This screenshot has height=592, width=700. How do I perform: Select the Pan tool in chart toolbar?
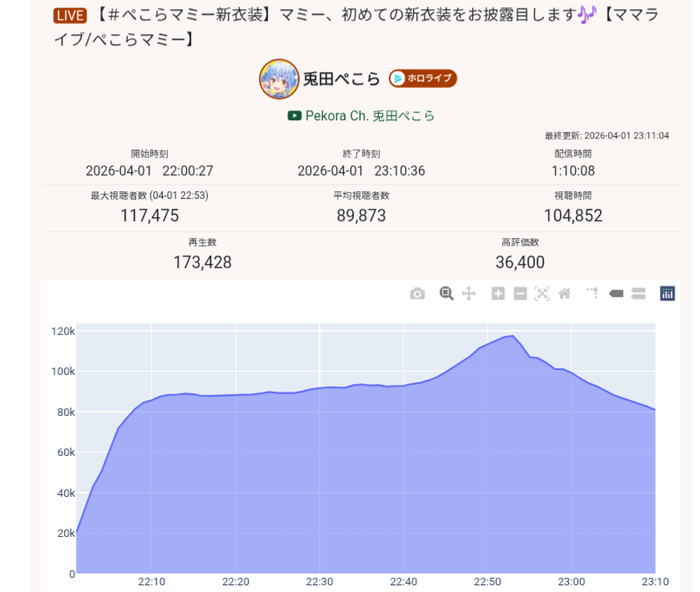point(468,294)
